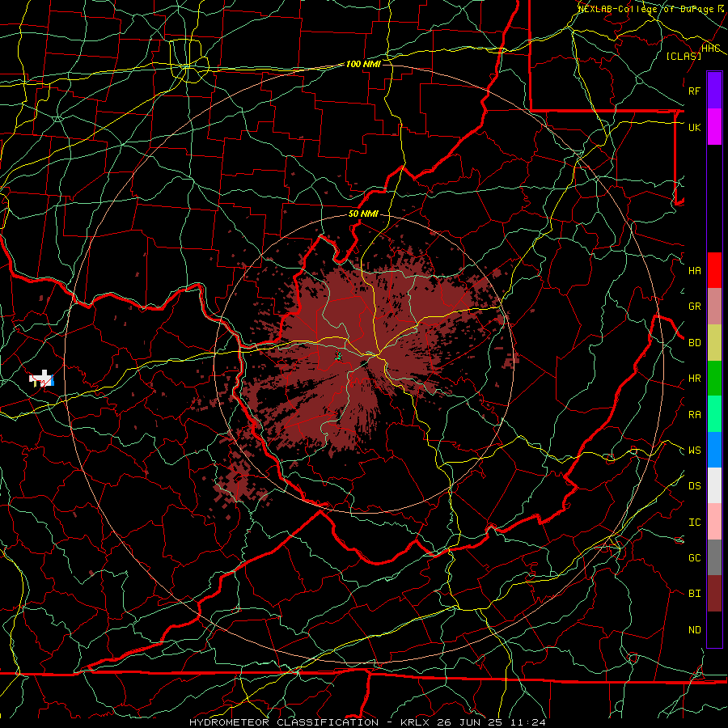Click the white and blue marker at the map's left edge
Viewport: 728px width, 728px height.
point(42,379)
